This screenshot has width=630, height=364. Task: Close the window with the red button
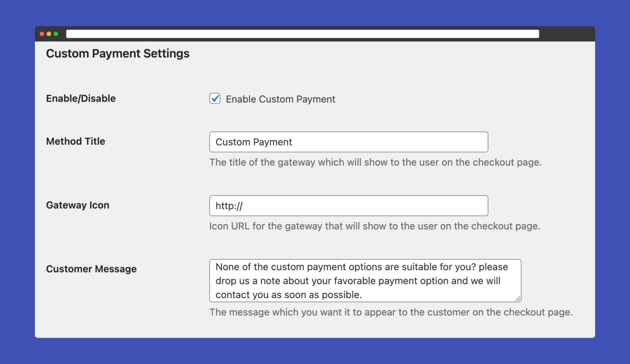click(42, 34)
